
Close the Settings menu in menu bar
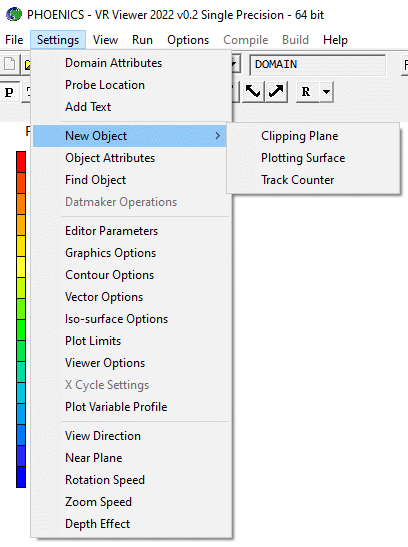tap(58, 40)
